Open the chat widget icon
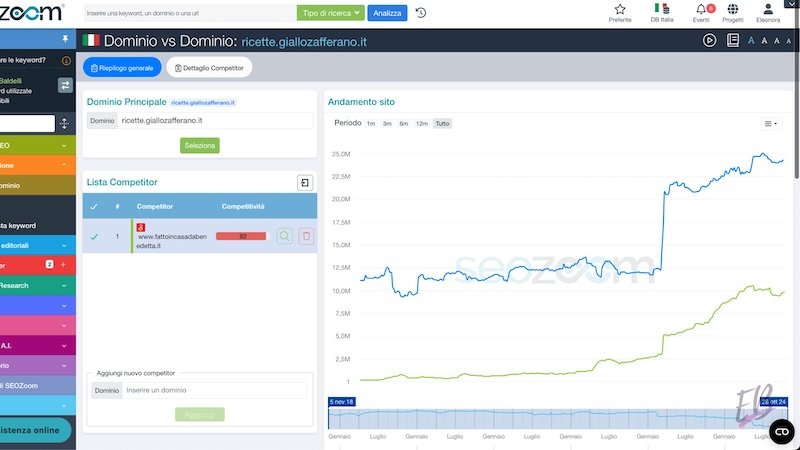Viewport: 800px width, 450px height. [782, 432]
